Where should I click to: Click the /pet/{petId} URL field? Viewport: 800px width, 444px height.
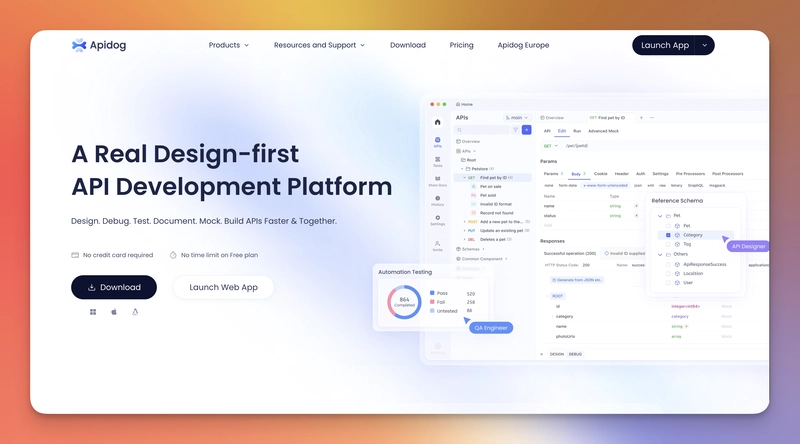pos(663,146)
